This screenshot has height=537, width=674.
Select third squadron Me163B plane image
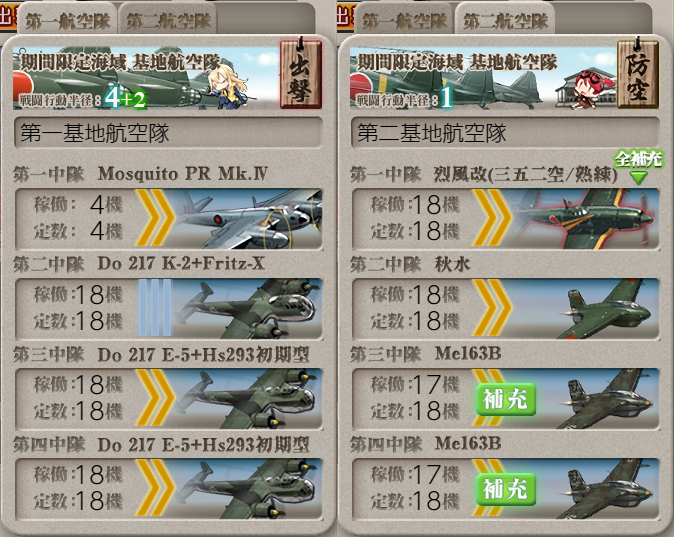pos(607,399)
